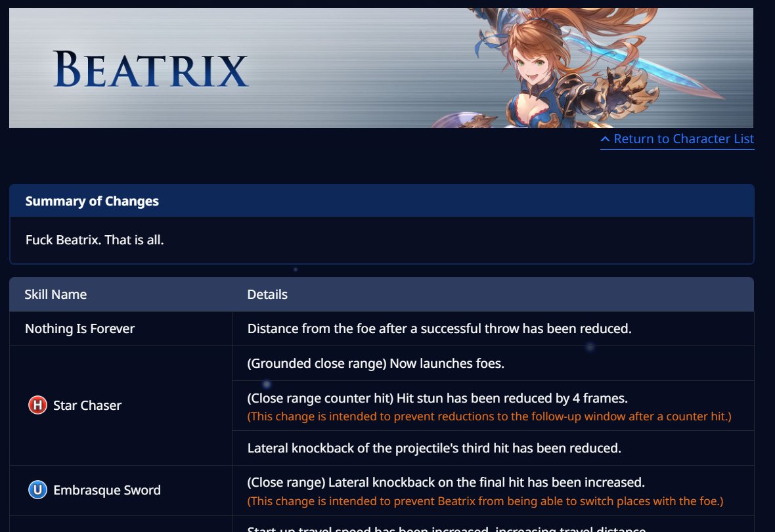Click 'Lateral knockback on the final hit' detail

446,482
